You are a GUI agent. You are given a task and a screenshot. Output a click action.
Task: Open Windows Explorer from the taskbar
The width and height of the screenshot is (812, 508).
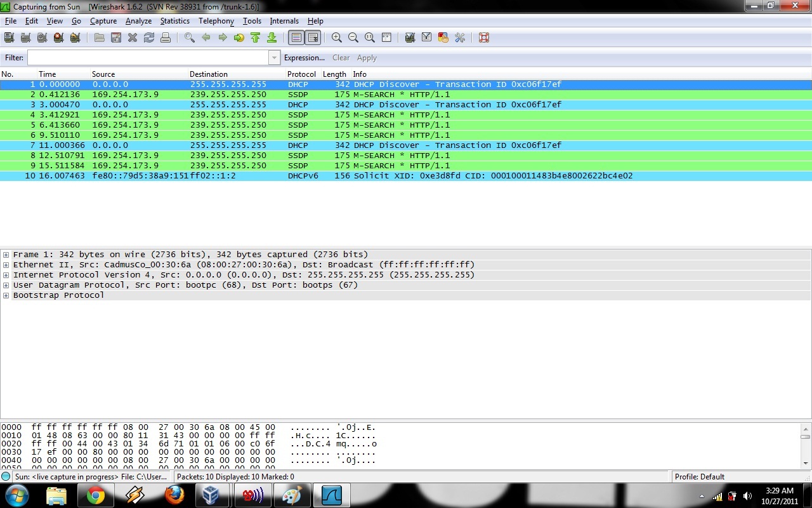[x=56, y=495]
